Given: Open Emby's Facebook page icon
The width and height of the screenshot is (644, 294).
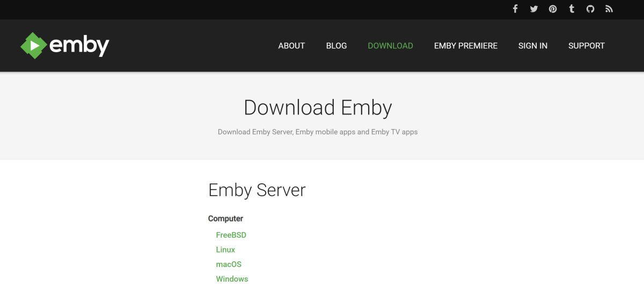Looking at the screenshot, I should coord(515,9).
